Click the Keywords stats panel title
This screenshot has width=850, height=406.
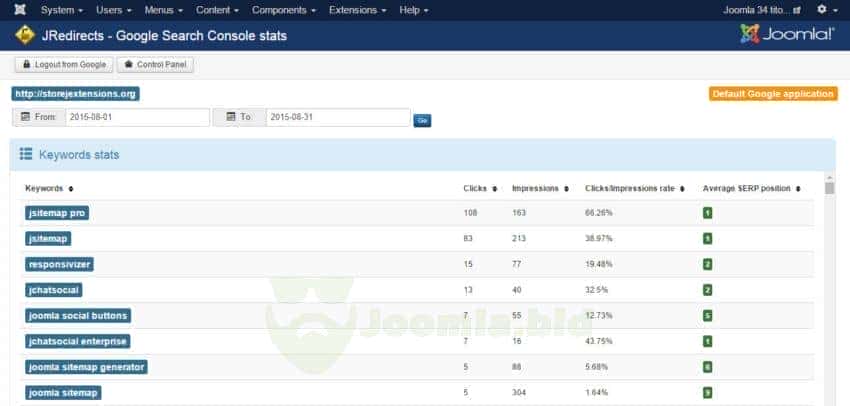click(x=79, y=154)
